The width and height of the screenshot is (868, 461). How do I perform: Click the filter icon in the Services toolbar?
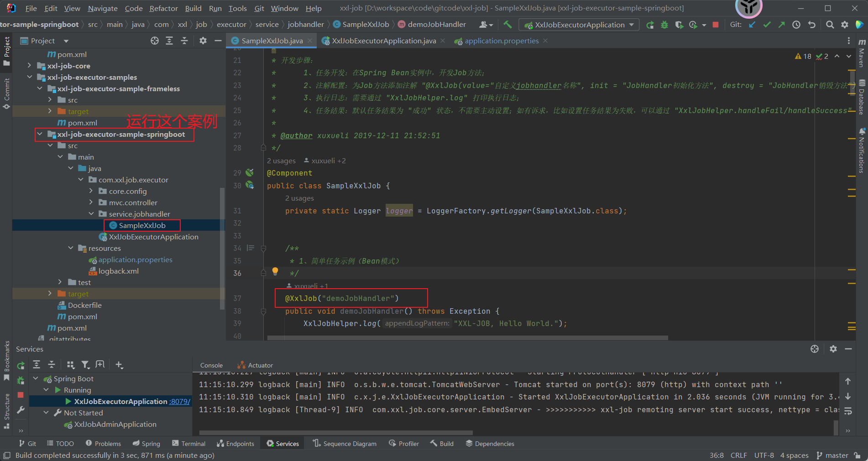point(85,365)
